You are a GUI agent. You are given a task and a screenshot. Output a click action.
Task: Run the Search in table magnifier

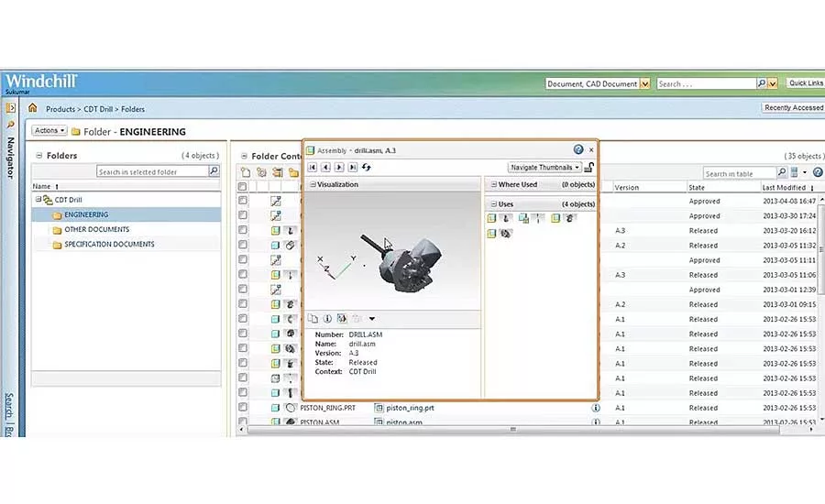tap(782, 172)
